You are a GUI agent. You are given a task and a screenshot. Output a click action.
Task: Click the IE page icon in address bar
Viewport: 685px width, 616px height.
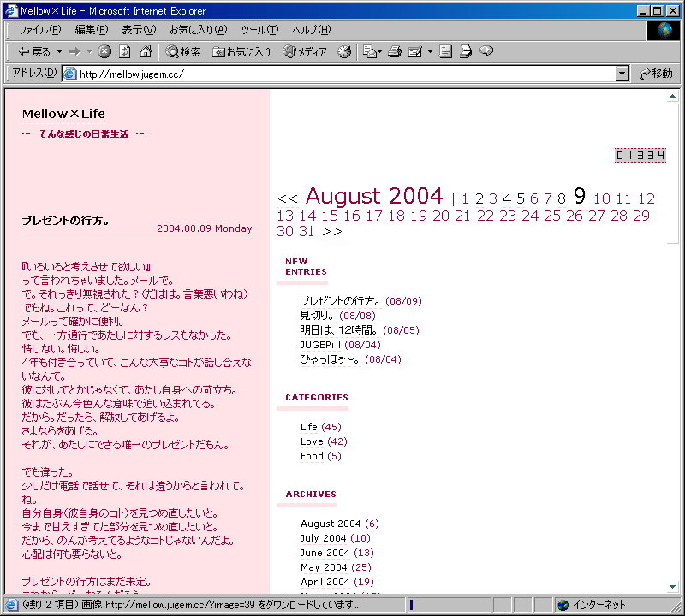tap(70, 74)
